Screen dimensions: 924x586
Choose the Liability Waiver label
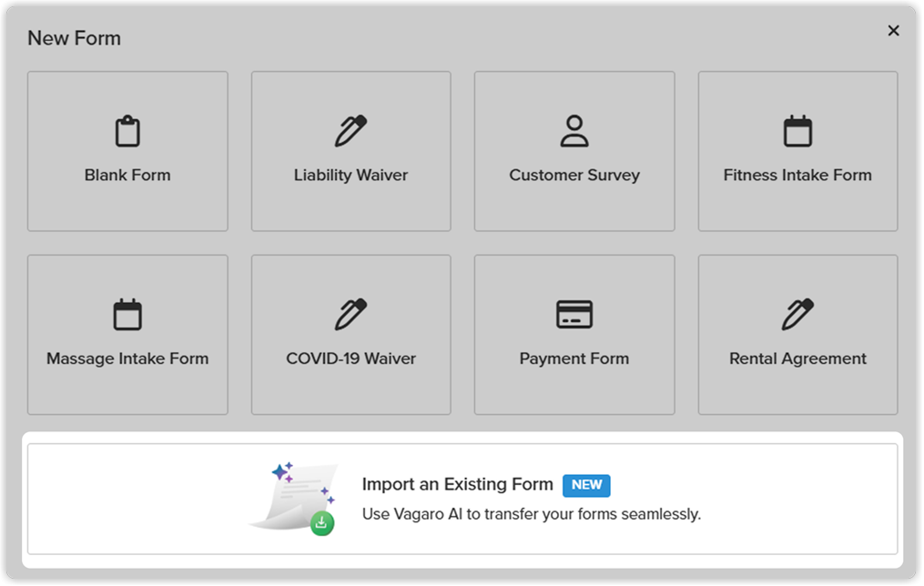[x=350, y=175]
